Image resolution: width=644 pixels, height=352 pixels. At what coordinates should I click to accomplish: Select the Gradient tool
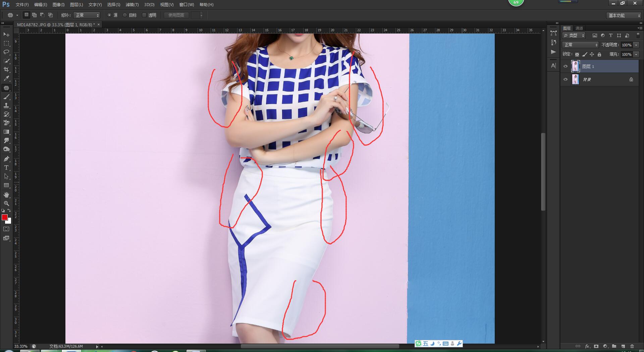[6, 132]
